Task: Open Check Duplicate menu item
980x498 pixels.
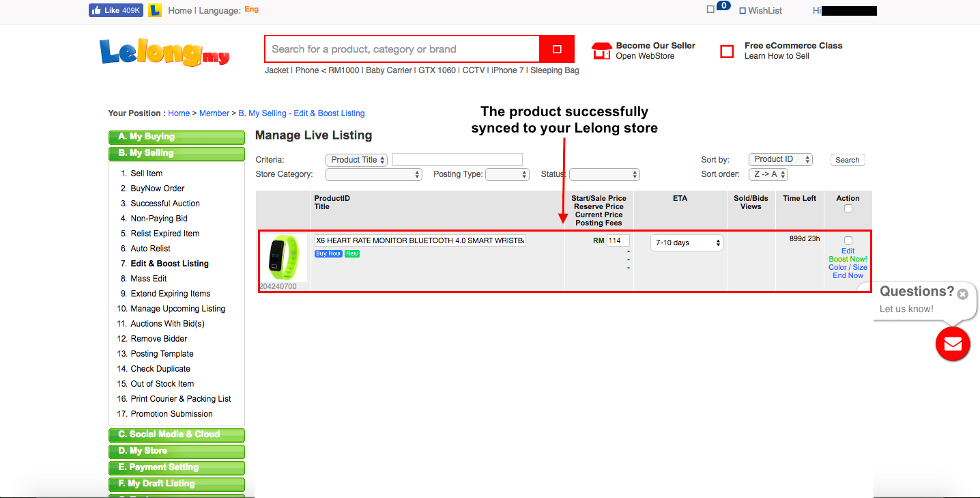Action: (x=160, y=369)
